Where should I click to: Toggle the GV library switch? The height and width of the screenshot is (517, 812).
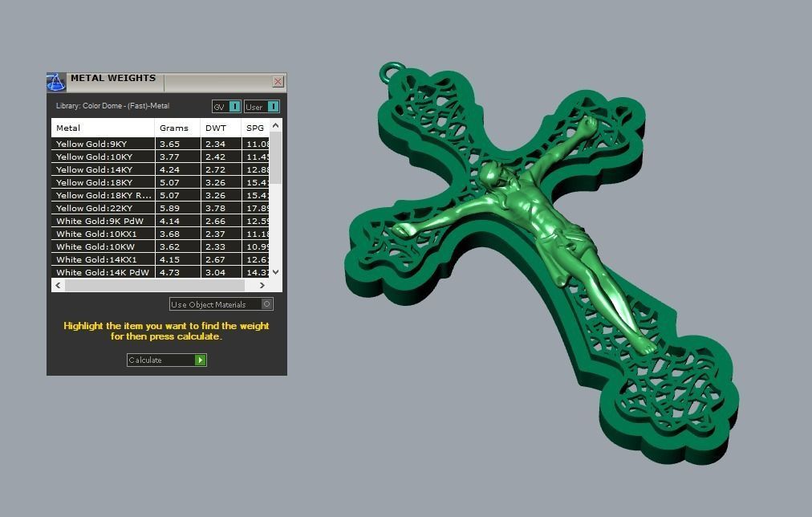point(227,106)
